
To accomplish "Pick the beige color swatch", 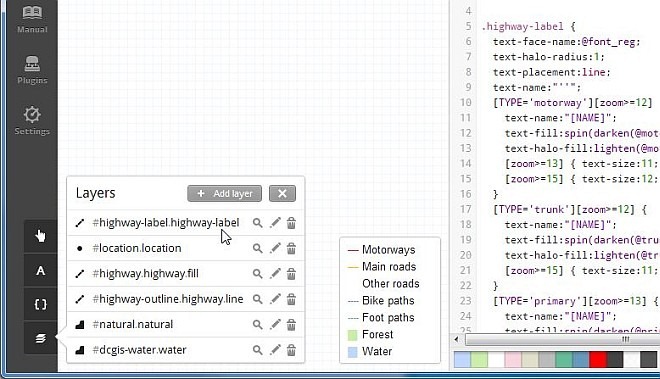I will (530, 360).
